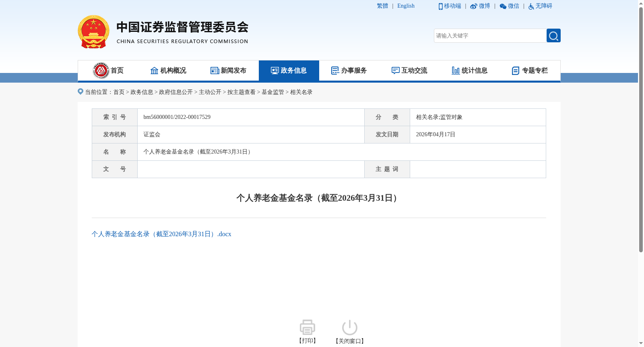
Task: Select index number bm56000001/2022-00017529
Action: point(177,117)
